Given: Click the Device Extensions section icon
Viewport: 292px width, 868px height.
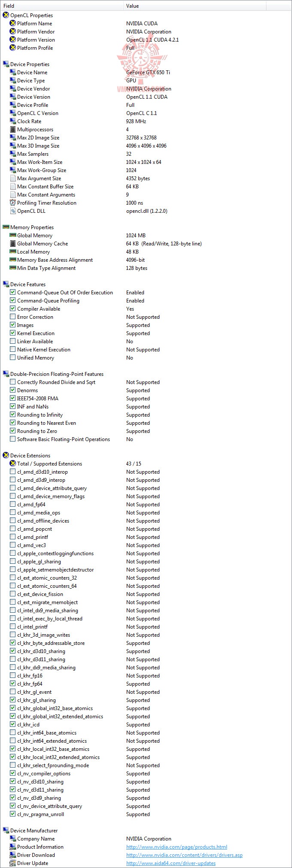Looking at the screenshot, I should tap(6, 456).
